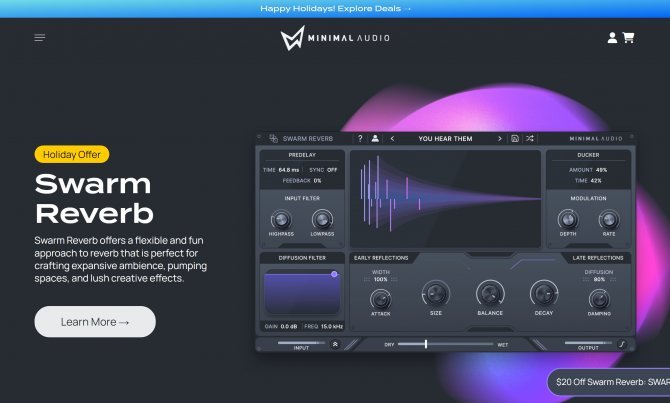Image resolution: width=670 pixels, height=403 pixels.
Task: Go to the previous preset arrow
Action: [392, 138]
